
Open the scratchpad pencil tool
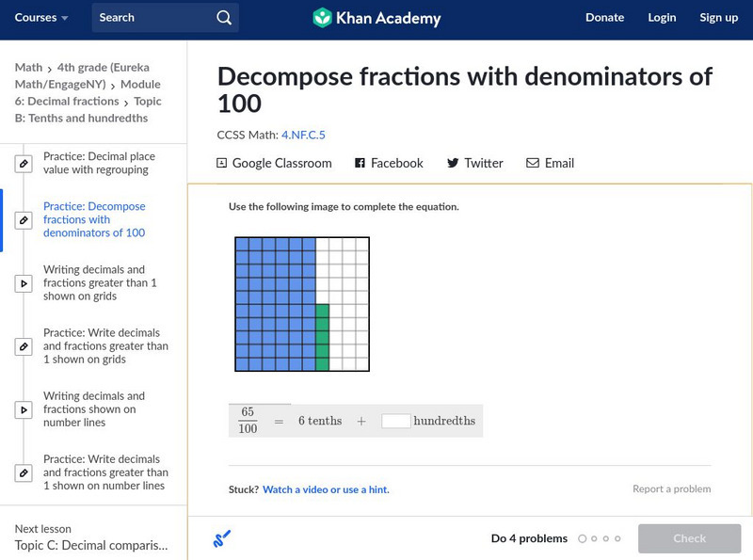pyautogui.click(x=222, y=539)
